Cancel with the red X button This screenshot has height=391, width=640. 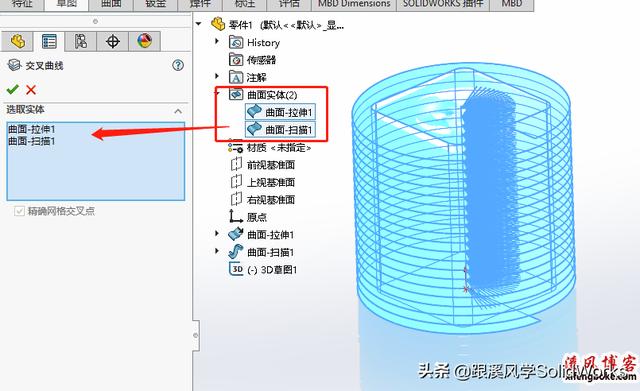tap(31, 89)
